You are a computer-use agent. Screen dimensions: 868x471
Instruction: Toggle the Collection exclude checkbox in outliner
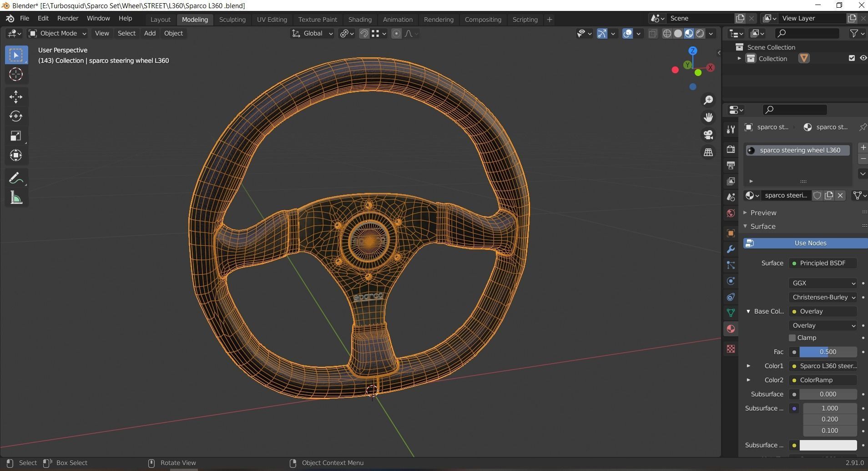click(x=852, y=58)
